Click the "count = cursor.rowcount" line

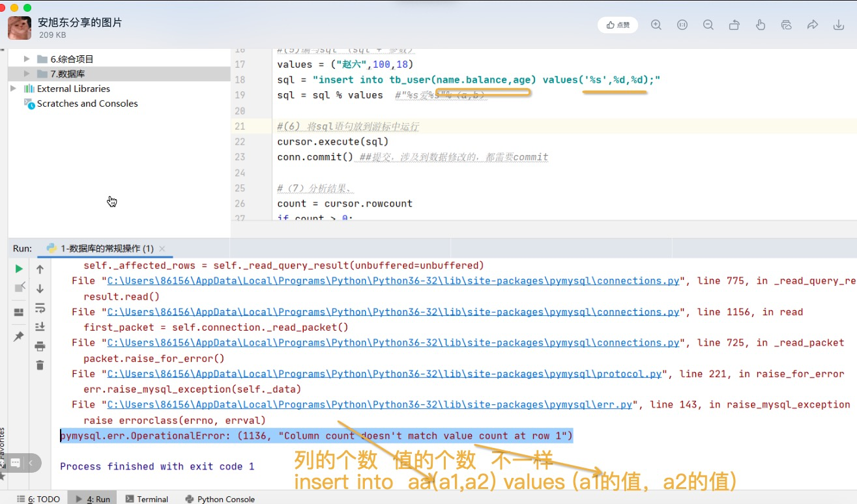coord(345,203)
